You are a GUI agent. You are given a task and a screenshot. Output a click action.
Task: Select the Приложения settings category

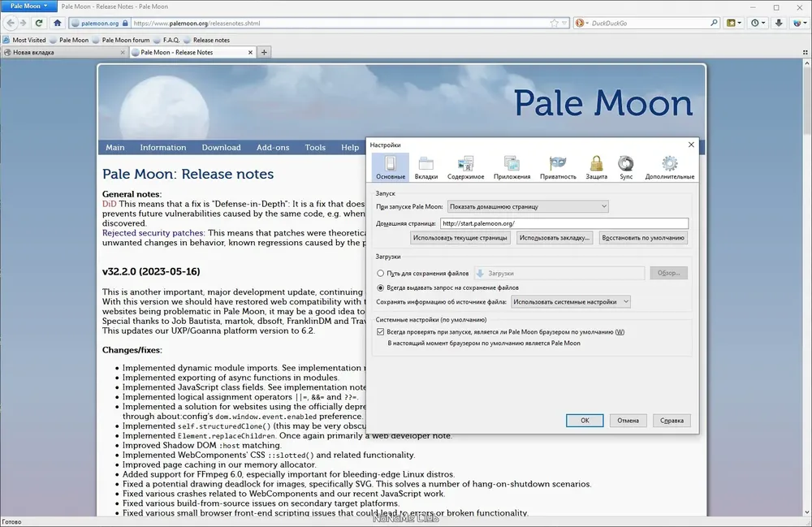click(512, 167)
